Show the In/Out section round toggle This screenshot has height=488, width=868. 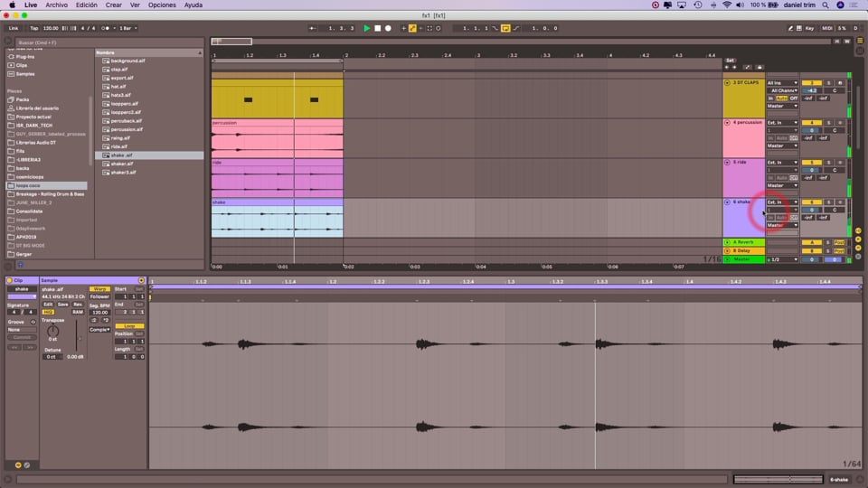(x=858, y=230)
